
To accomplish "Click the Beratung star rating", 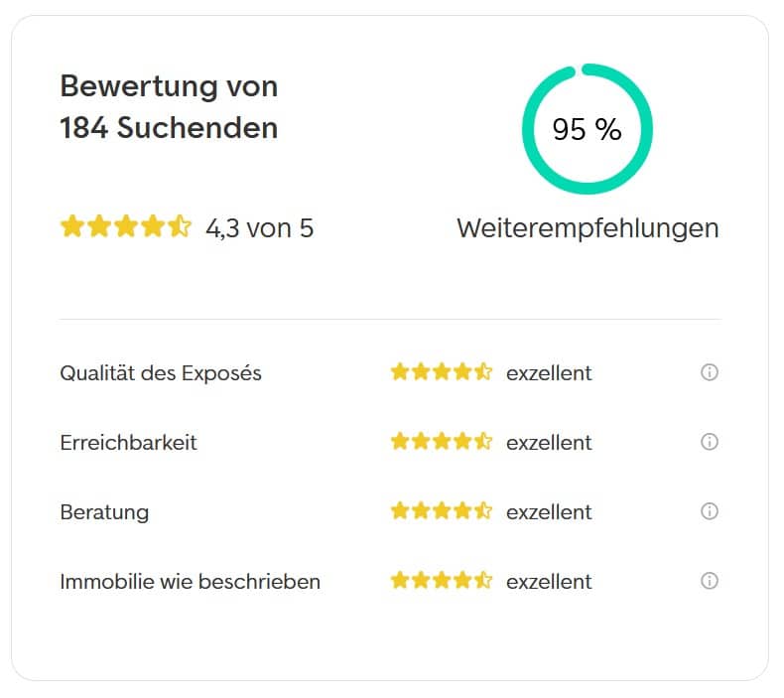I will [442, 511].
